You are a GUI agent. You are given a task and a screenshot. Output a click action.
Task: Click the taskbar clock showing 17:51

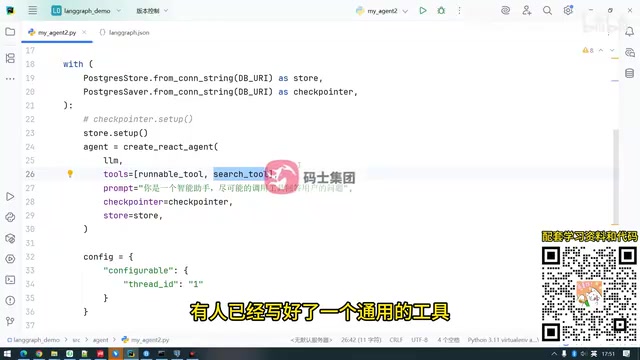[608, 354]
